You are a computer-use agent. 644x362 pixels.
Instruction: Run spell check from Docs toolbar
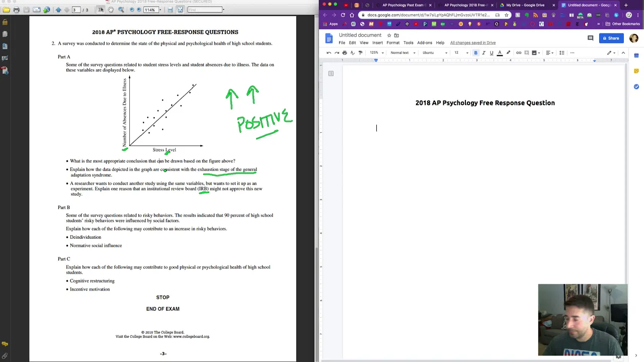pos(352,53)
